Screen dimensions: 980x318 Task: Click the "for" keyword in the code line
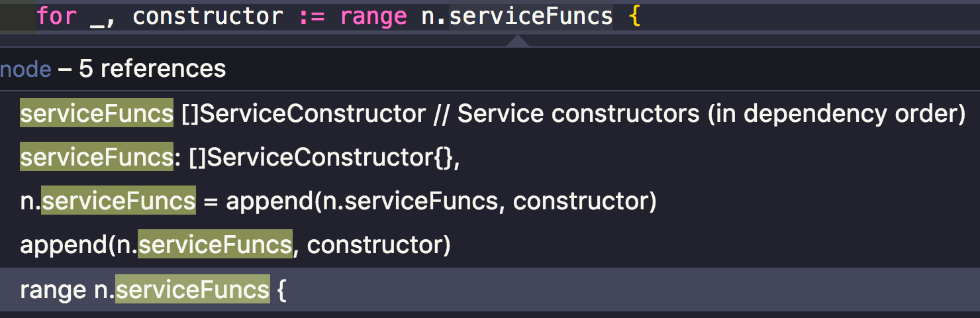56,16
